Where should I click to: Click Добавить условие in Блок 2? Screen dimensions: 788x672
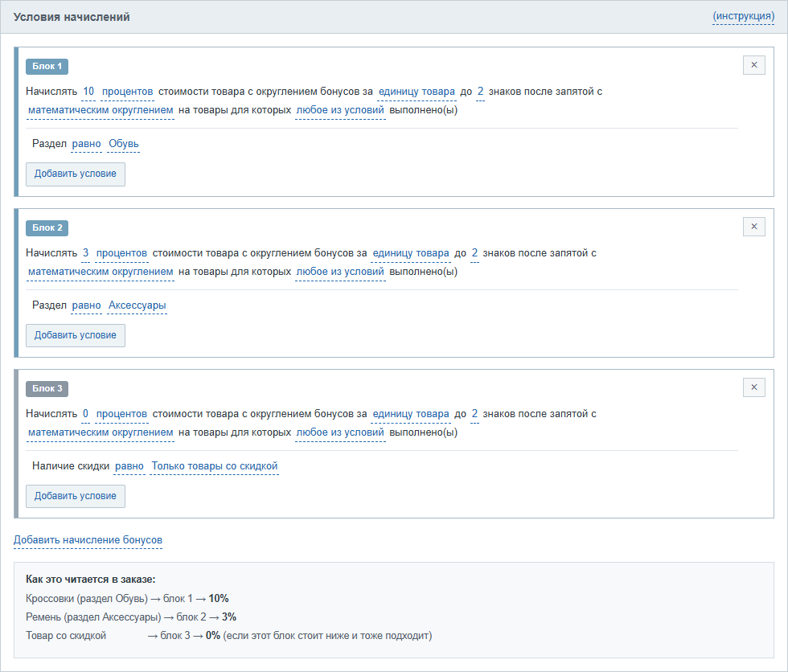(x=76, y=335)
